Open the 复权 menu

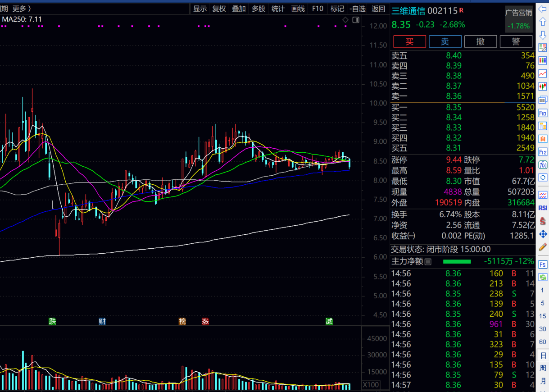(219, 9)
